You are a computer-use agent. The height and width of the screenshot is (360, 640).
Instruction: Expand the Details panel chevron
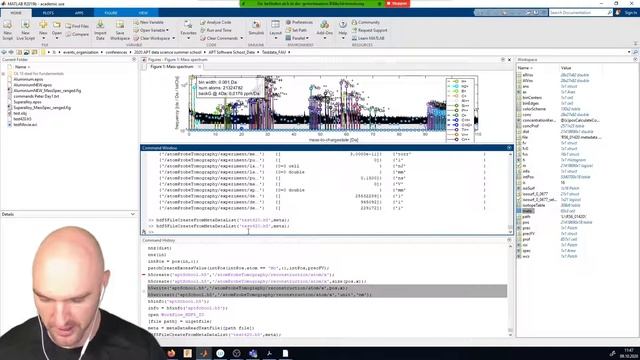coord(133,214)
